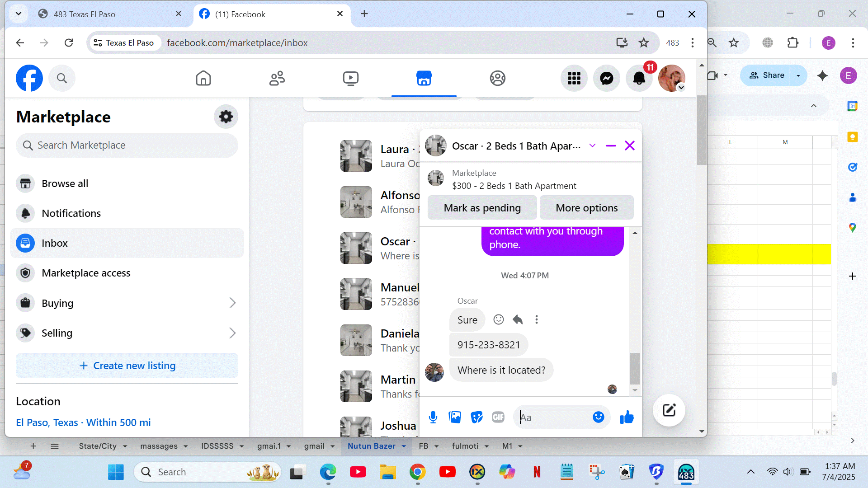
Task: Open the Messenger icon in the top bar
Action: tap(606, 78)
